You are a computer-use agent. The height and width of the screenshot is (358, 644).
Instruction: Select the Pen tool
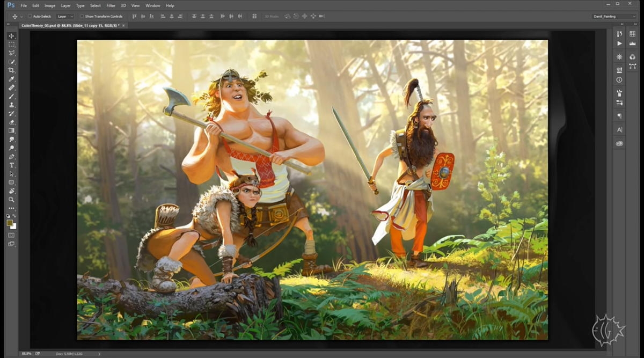(x=11, y=157)
